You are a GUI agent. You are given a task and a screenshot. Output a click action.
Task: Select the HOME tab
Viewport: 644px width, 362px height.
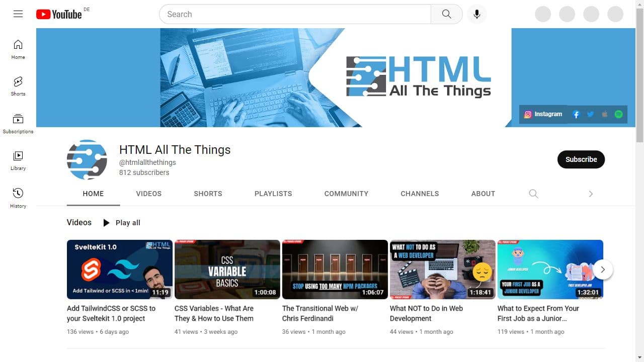[93, 194]
